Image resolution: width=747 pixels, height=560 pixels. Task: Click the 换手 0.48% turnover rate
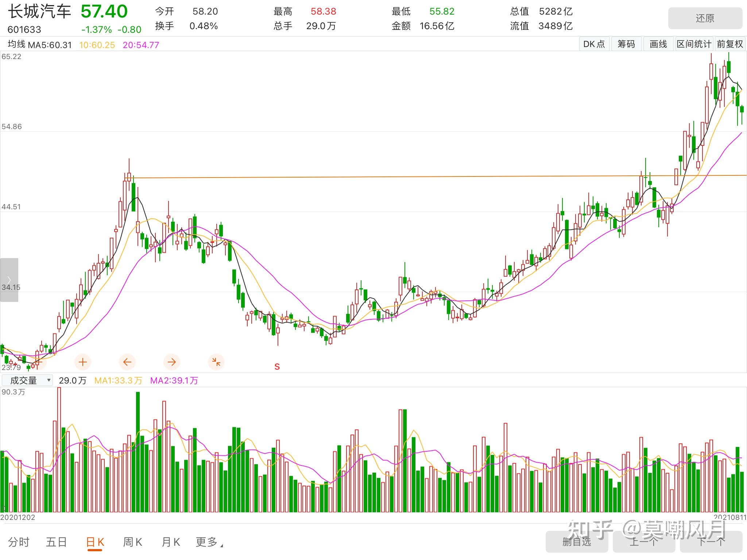pyautogui.click(x=204, y=26)
